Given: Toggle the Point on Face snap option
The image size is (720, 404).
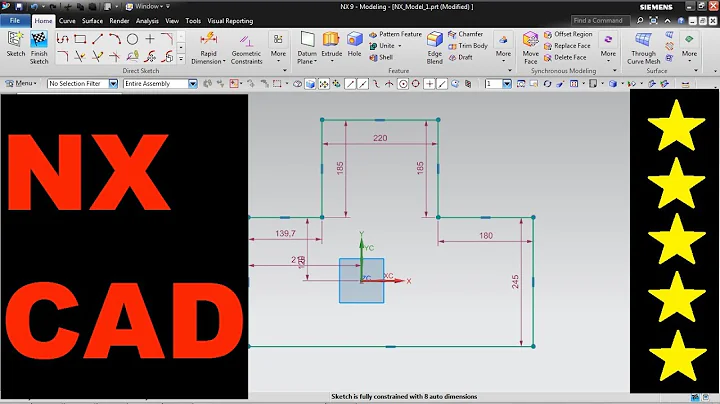Looking at the screenshot, I should [455, 84].
